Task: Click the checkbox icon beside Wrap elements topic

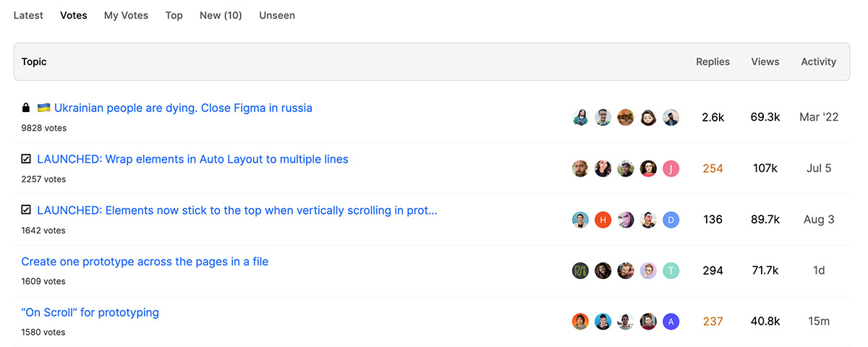Action: (x=26, y=159)
